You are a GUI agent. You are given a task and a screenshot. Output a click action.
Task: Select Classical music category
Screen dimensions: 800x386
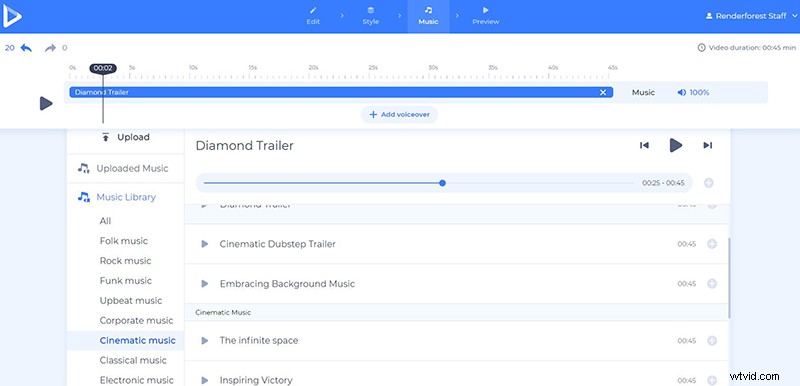pyautogui.click(x=133, y=360)
